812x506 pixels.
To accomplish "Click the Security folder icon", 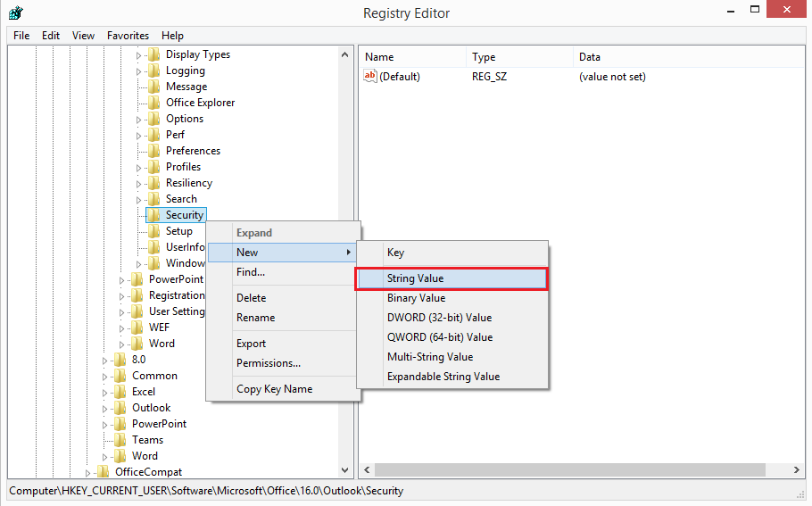I will [153, 215].
